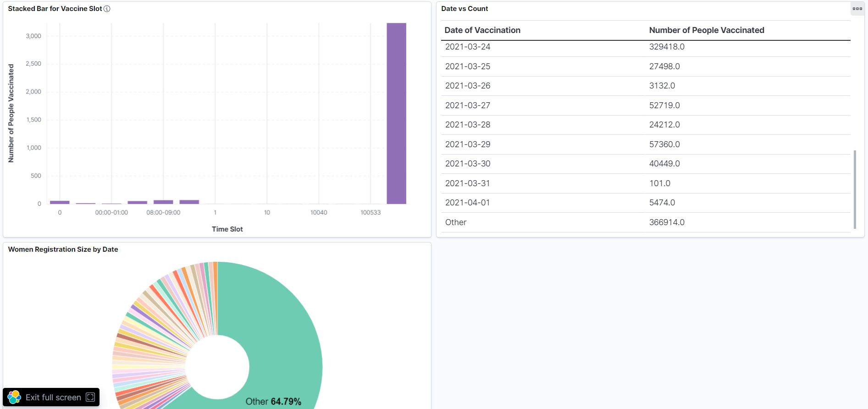The image size is (868, 409).
Task: Open panel options menu in Date vs Count
Action: click(857, 9)
